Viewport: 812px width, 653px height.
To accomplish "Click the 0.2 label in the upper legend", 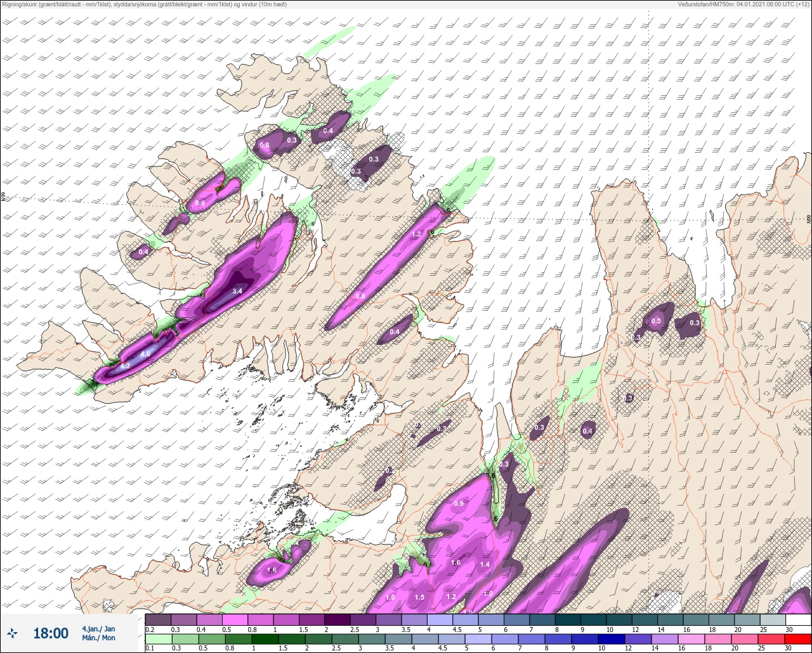I will pos(150,630).
